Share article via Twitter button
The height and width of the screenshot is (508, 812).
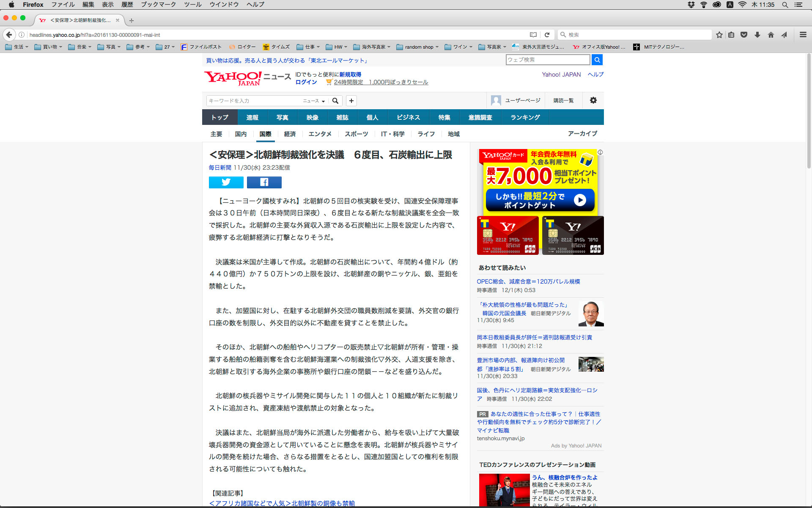click(226, 182)
